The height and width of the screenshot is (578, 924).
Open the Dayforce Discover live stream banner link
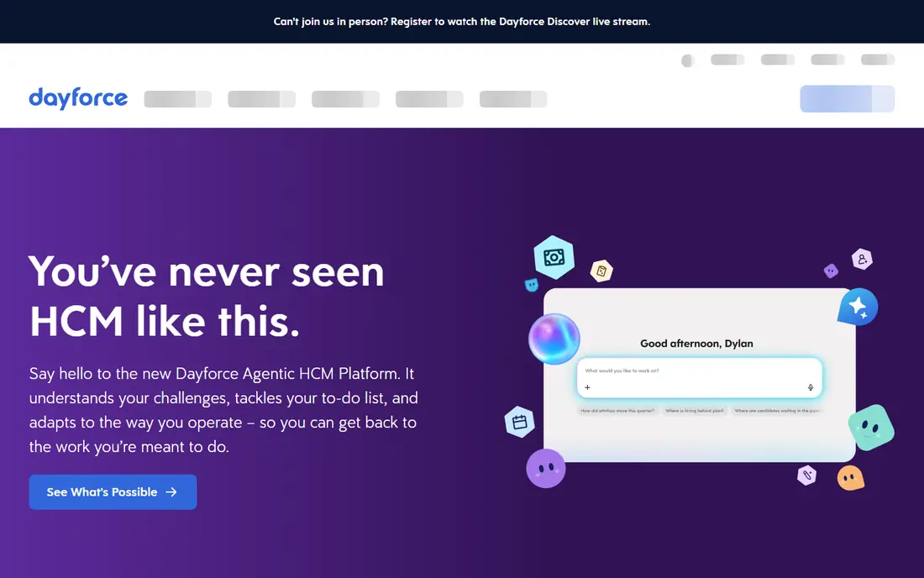(461, 22)
